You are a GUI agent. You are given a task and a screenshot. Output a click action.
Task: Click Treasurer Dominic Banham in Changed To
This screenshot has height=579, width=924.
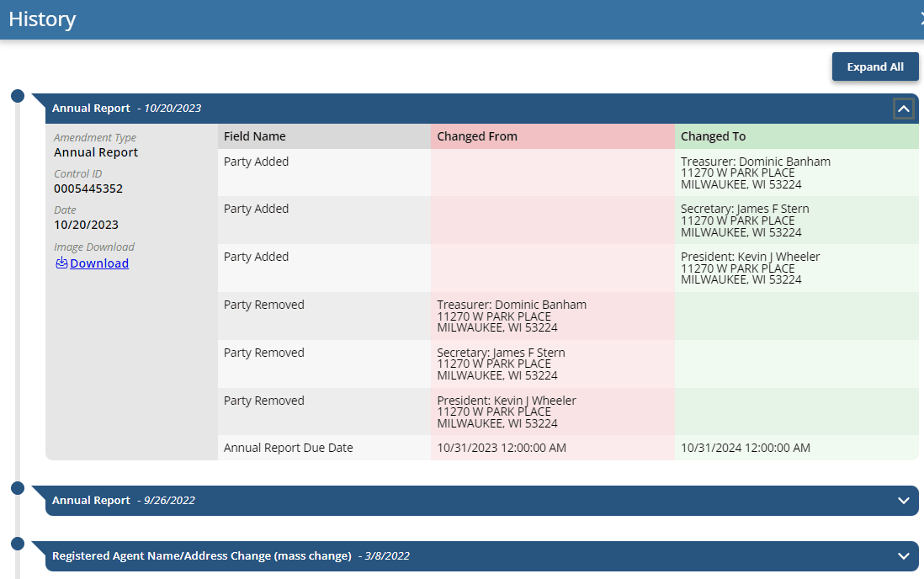point(755,162)
